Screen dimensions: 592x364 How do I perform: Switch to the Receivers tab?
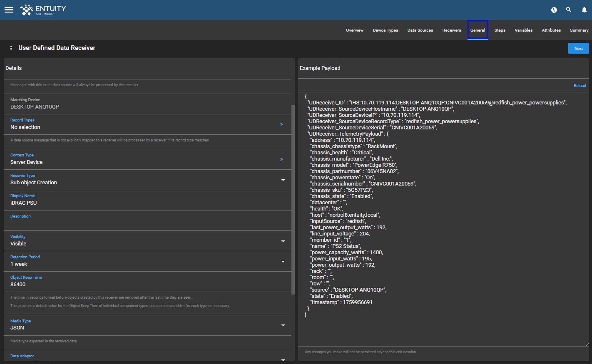coord(452,30)
